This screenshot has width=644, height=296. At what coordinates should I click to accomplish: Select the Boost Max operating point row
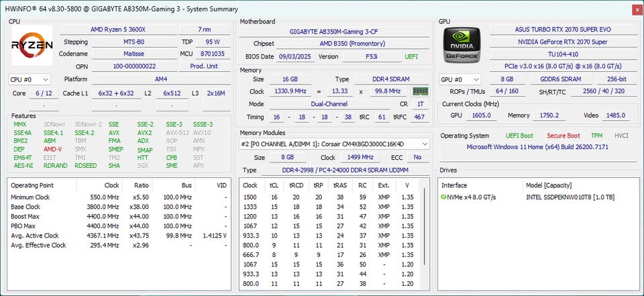27,217
